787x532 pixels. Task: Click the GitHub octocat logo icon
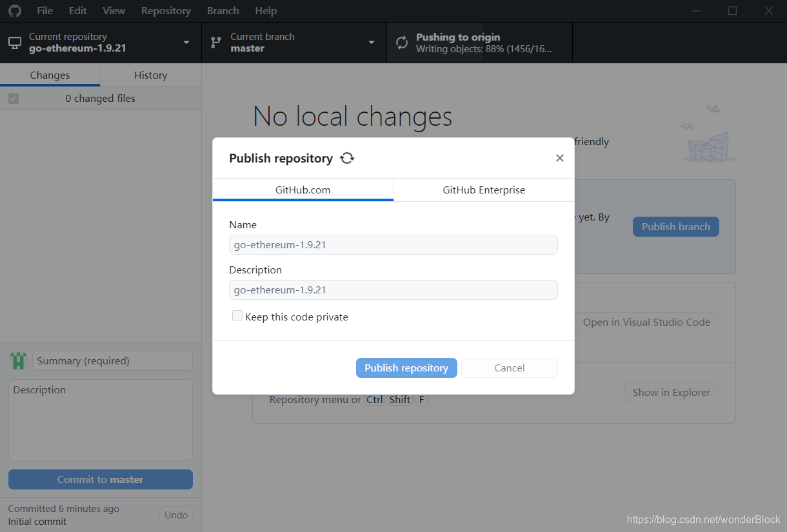(x=15, y=11)
